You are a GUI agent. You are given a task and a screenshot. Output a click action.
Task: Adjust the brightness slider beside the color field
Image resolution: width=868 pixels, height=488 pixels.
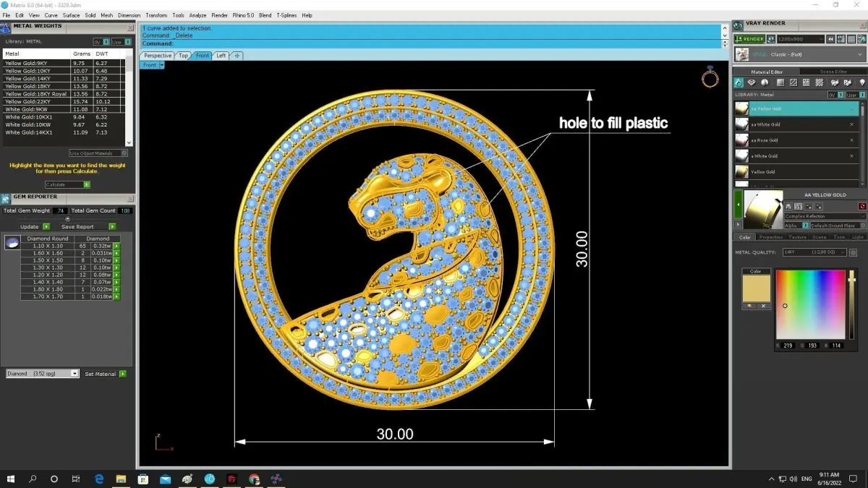(852, 304)
